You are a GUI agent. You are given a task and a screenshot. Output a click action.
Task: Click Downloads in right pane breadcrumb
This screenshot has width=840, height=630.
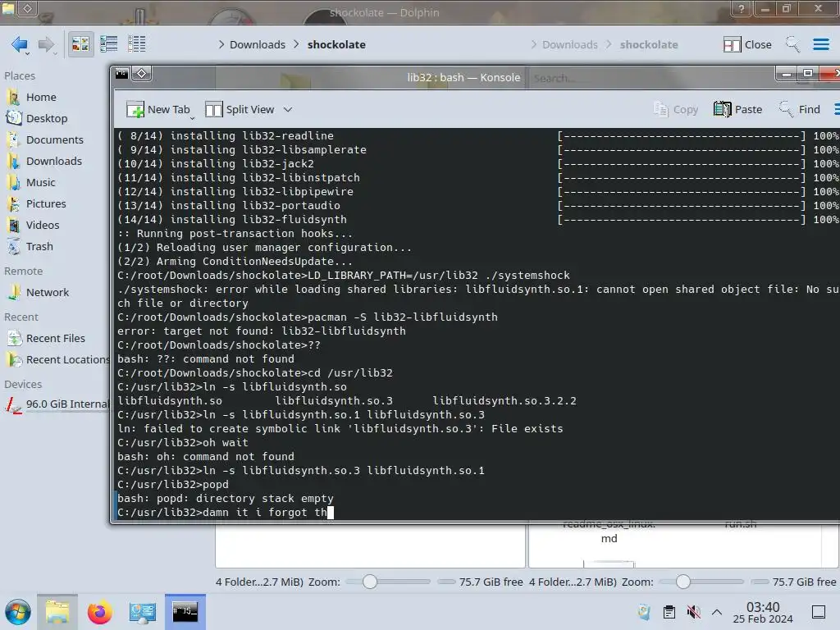coord(569,44)
